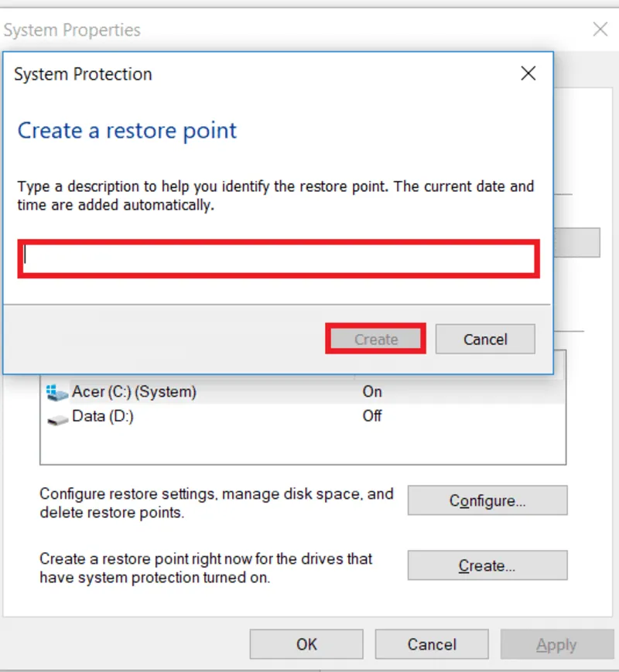
Task: Dismiss the System Properties window via X
Action: (600, 29)
